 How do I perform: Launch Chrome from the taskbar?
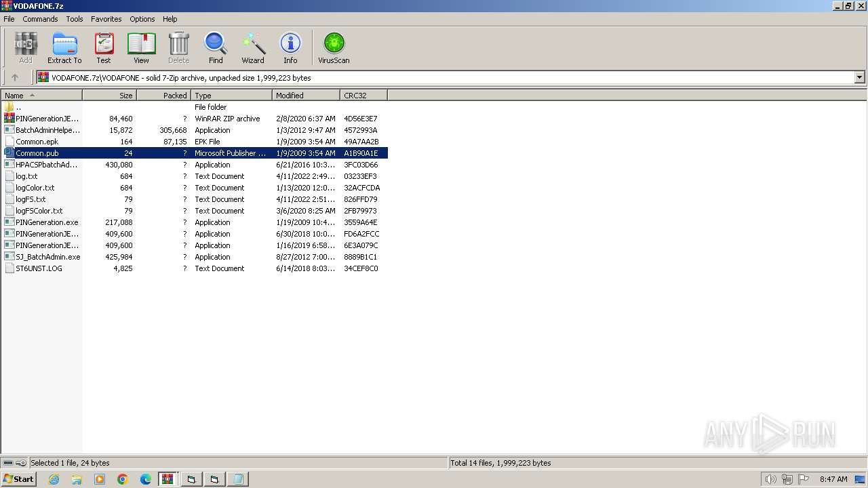click(x=123, y=479)
